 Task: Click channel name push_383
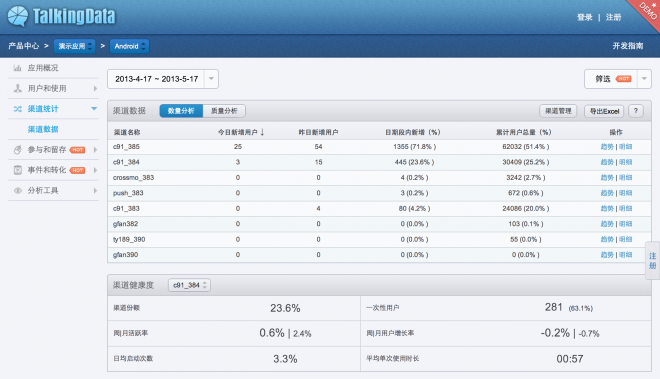tap(128, 193)
